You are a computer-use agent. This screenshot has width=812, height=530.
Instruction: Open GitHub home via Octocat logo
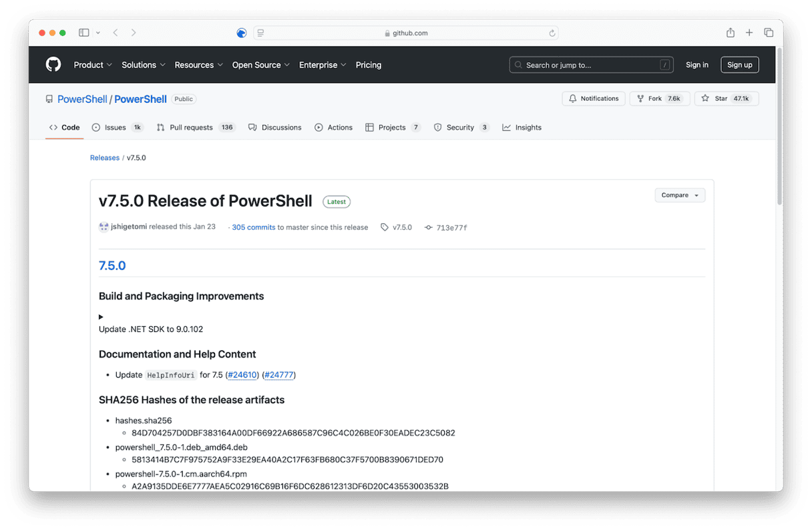[53, 65]
